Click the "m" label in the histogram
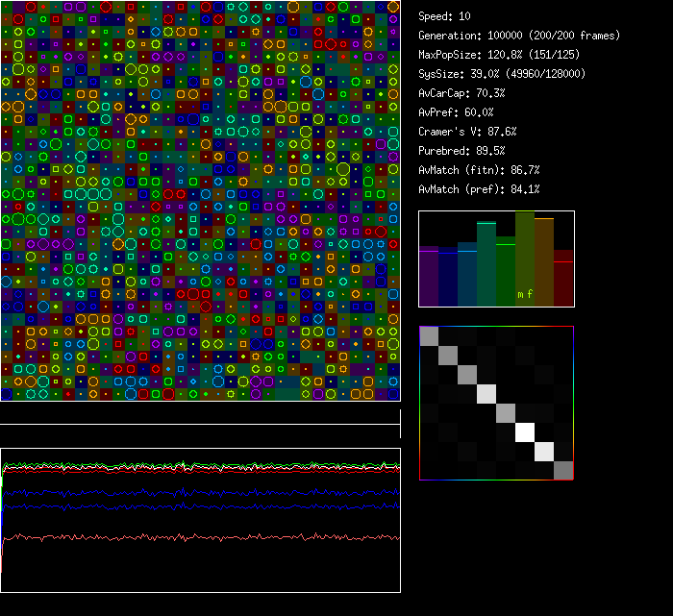Screen dimensions: 673x616 [x=520, y=294]
